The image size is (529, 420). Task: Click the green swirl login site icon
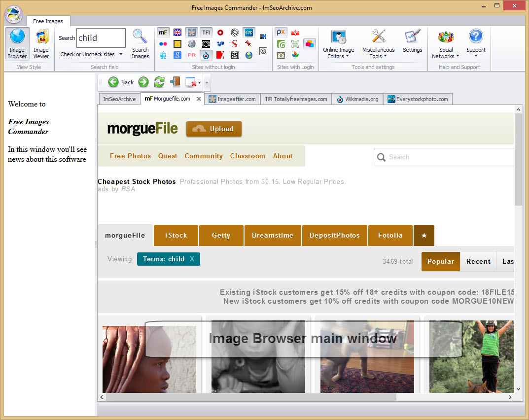(x=281, y=44)
